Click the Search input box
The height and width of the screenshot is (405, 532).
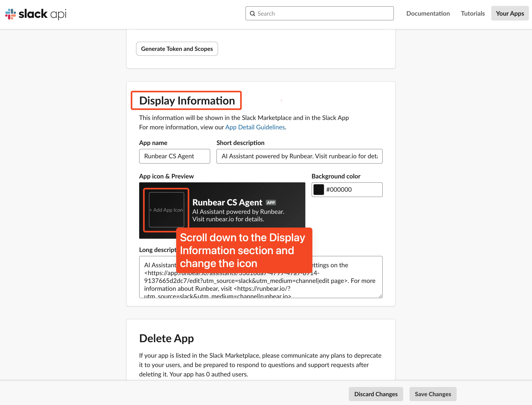[x=319, y=13]
